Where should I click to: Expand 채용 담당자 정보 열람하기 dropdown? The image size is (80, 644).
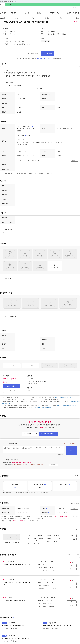point(49,434)
